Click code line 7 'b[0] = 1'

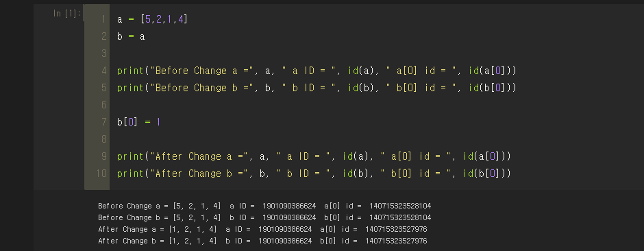139,122
